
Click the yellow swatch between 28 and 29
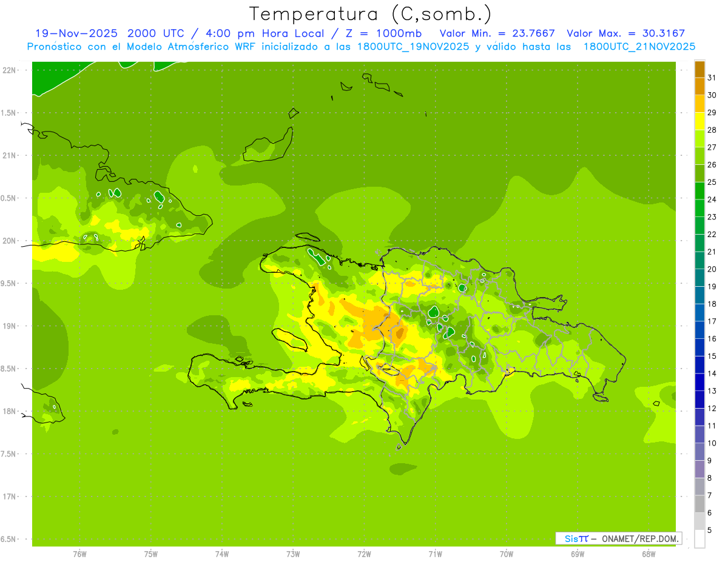(699, 121)
